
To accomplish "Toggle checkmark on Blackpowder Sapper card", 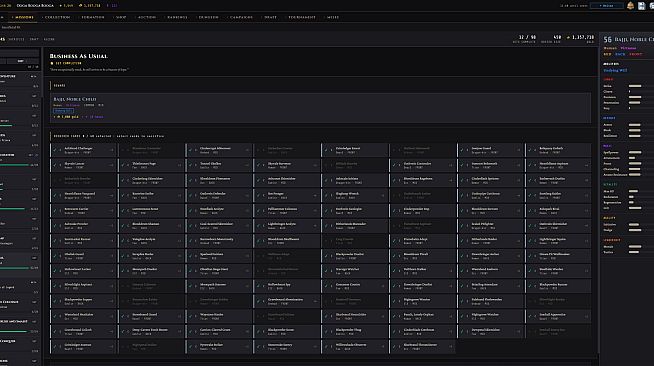I will click(x=55, y=301).
